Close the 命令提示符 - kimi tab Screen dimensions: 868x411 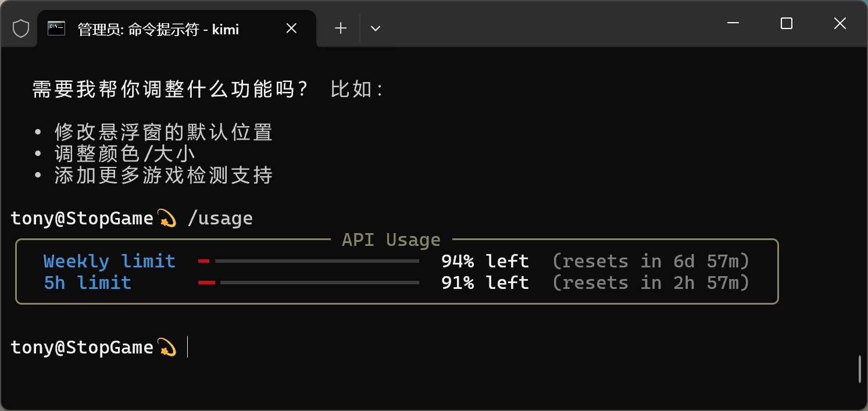click(x=292, y=28)
